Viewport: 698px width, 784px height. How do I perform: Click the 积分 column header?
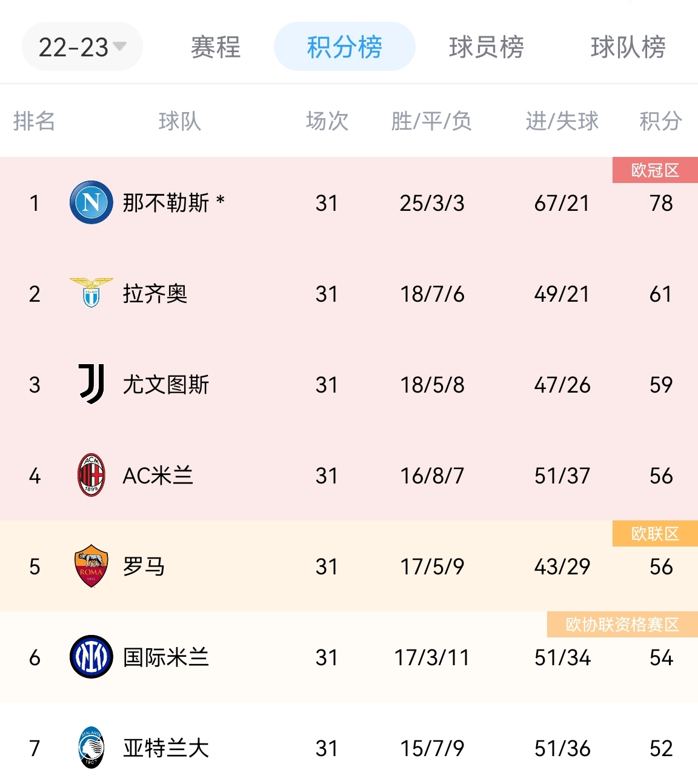[x=660, y=121]
